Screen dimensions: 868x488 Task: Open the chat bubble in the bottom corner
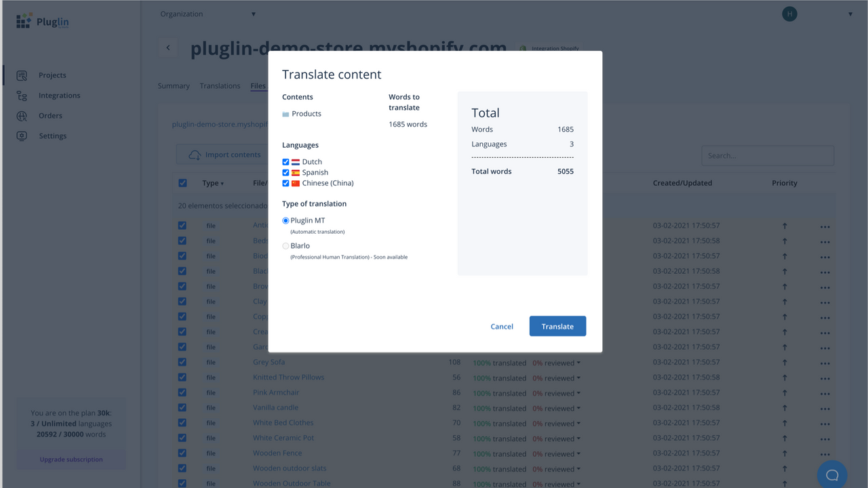[x=832, y=474]
